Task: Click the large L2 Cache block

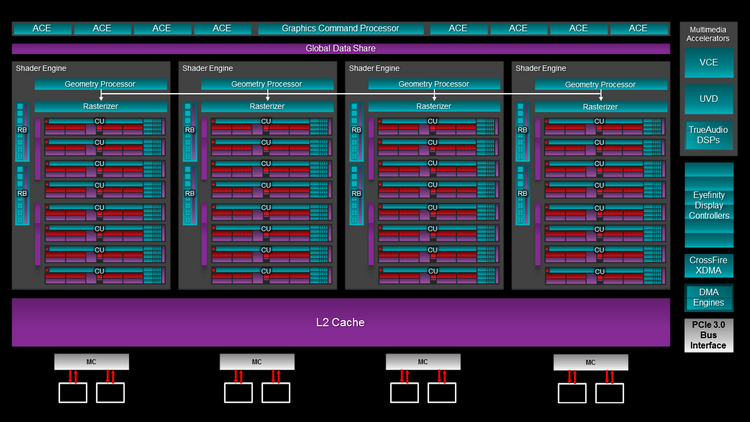Action: 341,322
